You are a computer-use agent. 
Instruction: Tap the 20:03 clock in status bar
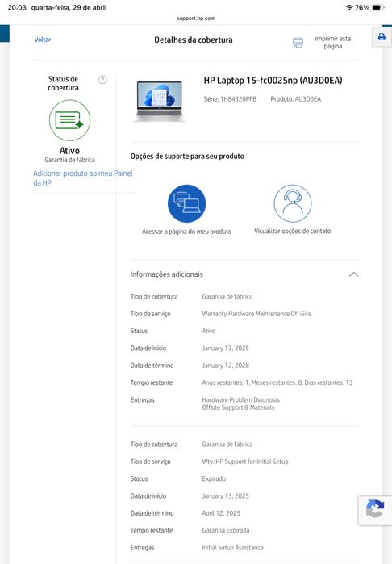pos(17,7)
